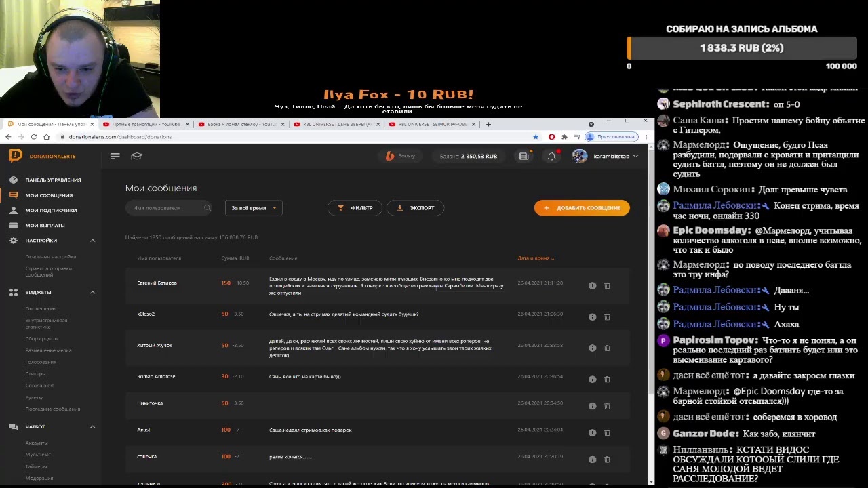Open Основные настройки submenu item
The width and height of the screenshot is (868, 488).
(x=51, y=256)
